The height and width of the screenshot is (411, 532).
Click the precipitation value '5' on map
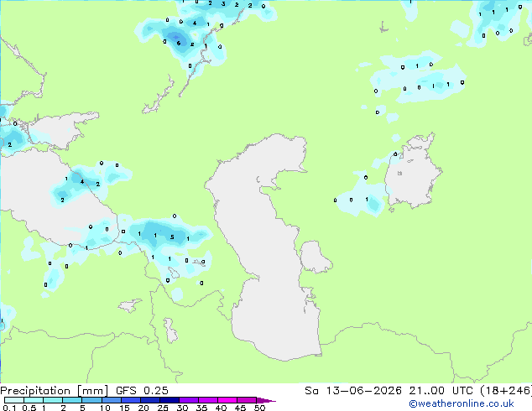(x=172, y=237)
